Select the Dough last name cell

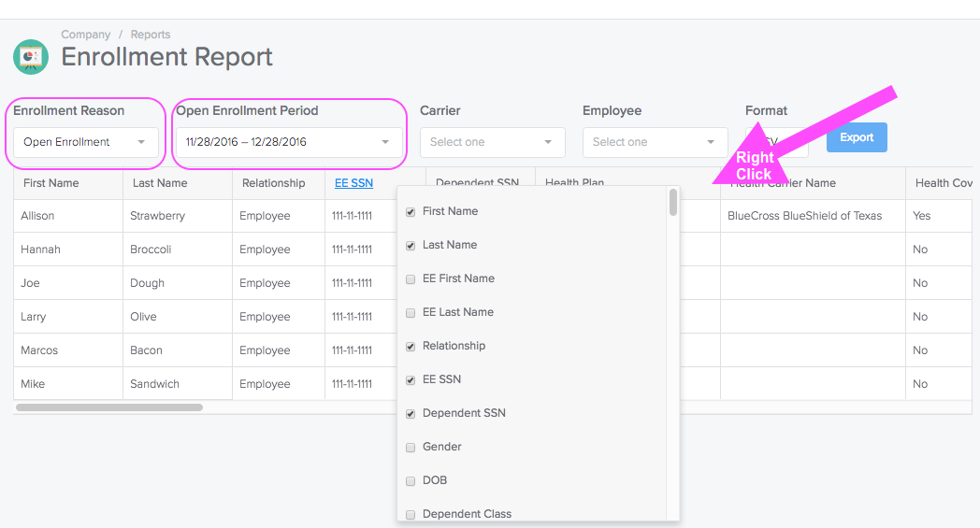[x=178, y=284]
